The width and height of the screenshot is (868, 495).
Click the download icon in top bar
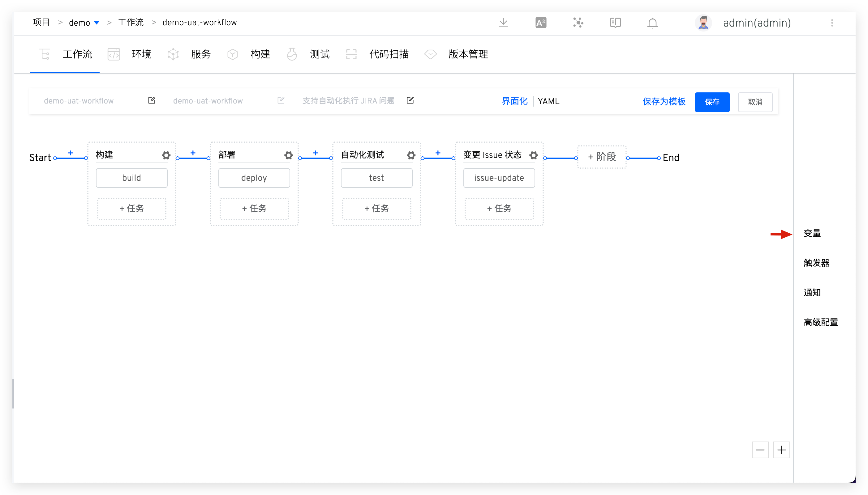coord(503,23)
